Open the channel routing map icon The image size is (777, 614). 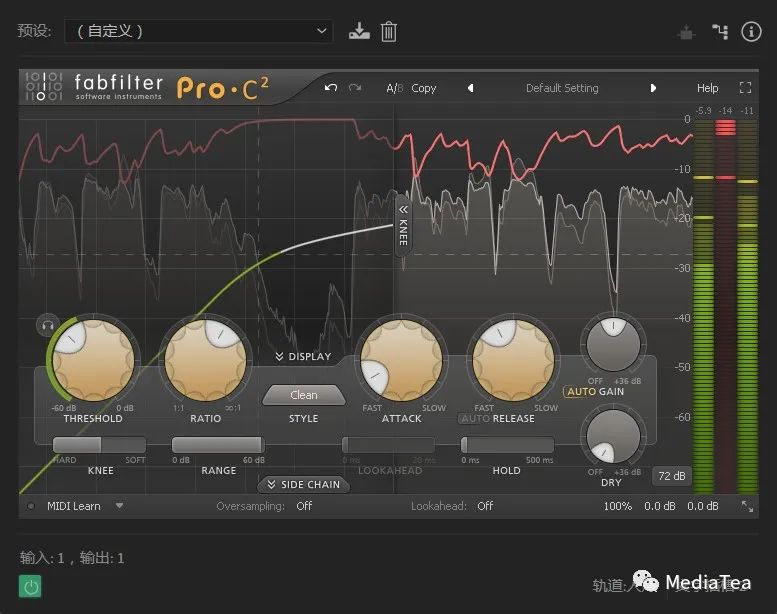pos(720,32)
